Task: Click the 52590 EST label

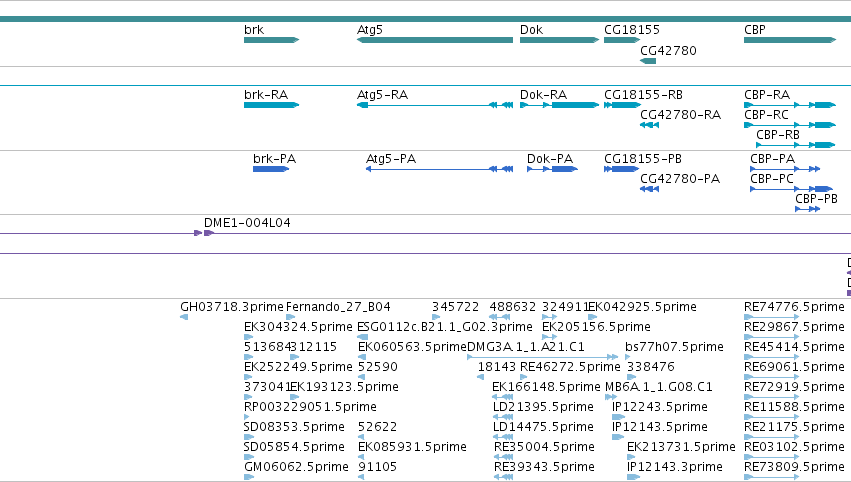Action: (x=378, y=367)
